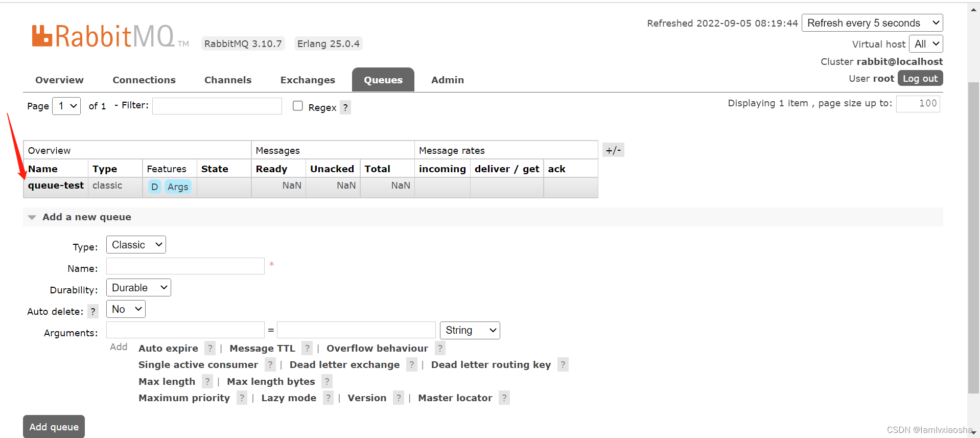Click the RabbitMQ logo
The height and width of the screenshot is (438, 980).
point(110,36)
